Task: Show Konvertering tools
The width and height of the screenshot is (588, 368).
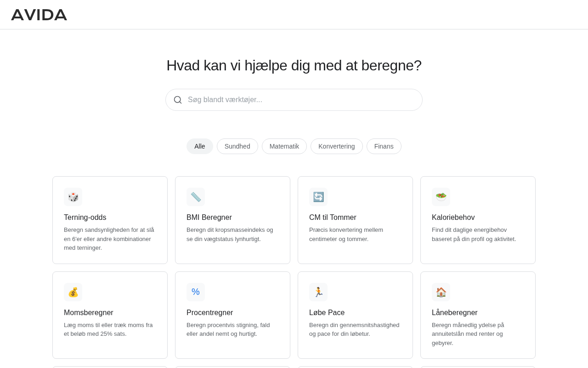Action: coord(337,146)
